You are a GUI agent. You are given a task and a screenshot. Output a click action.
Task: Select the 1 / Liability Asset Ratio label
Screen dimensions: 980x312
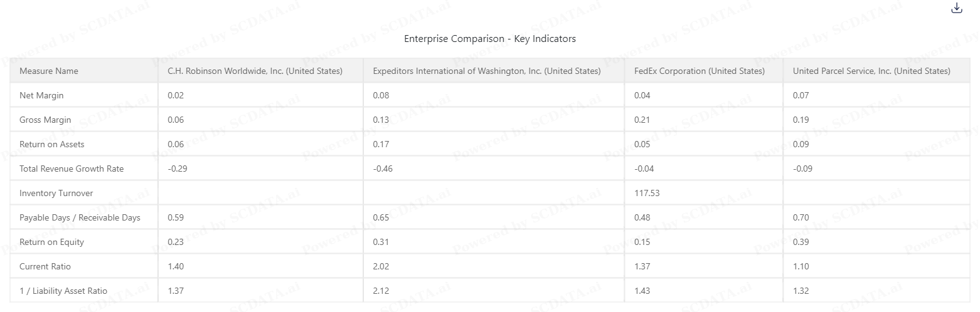point(63,291)
